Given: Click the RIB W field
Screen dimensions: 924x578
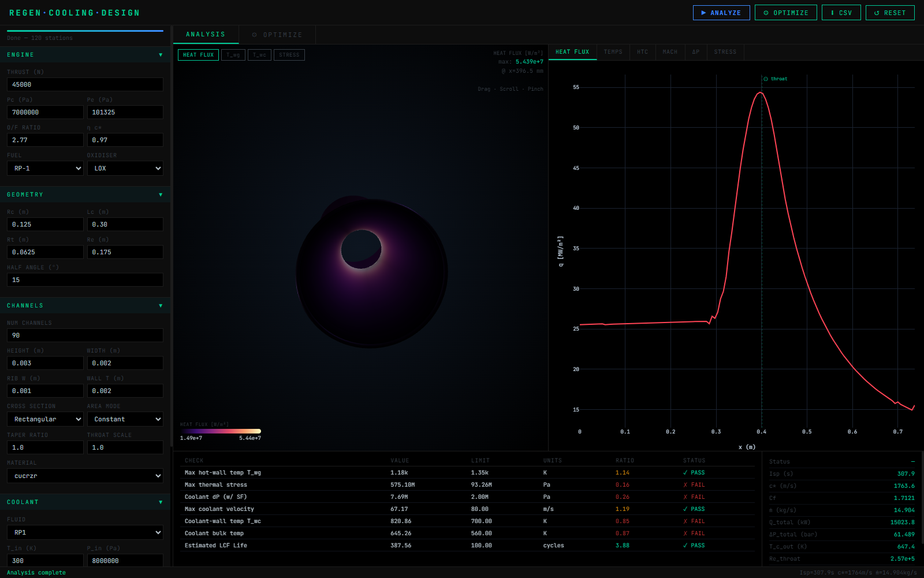Looking at the screenshot, I should click(x=45, y=391).
